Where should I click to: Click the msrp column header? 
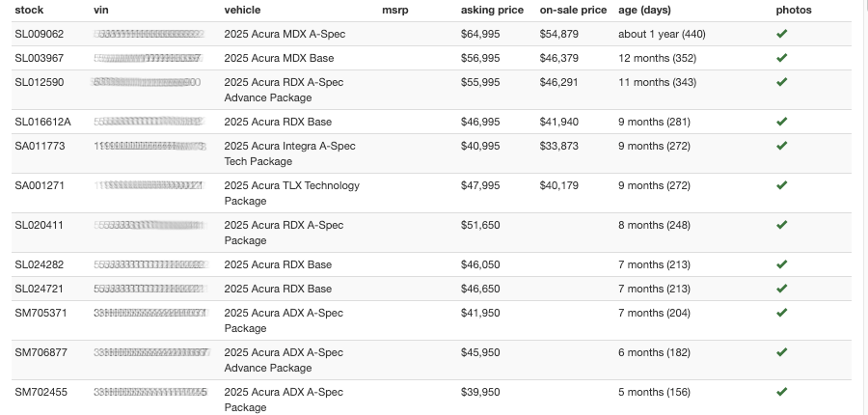click(395, 10)
